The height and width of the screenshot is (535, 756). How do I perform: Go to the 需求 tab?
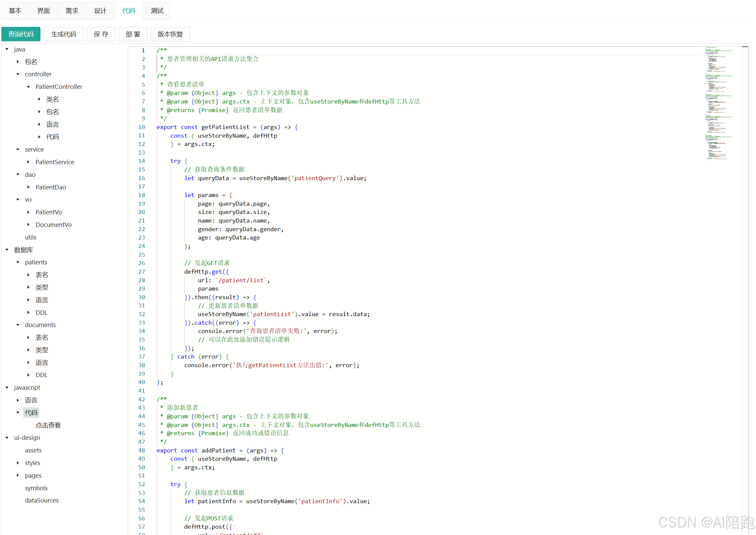[72, 11]
